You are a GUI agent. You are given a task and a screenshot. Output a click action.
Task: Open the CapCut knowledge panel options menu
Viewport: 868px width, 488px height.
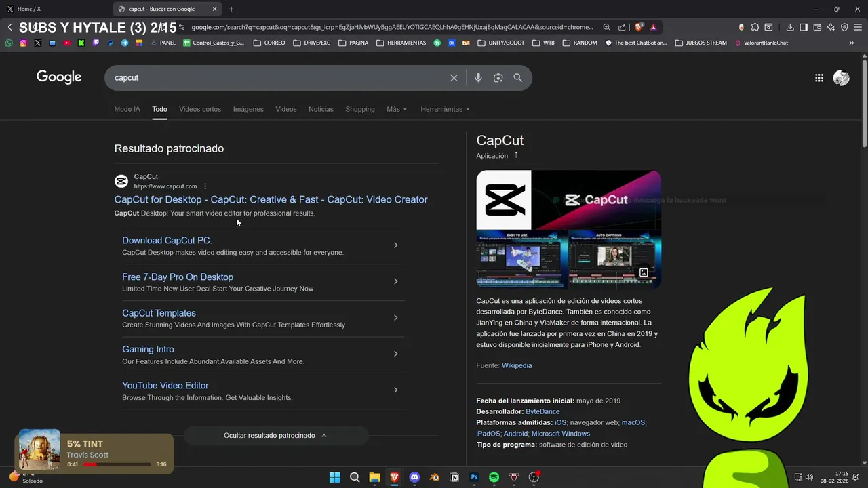coord(516,155)
